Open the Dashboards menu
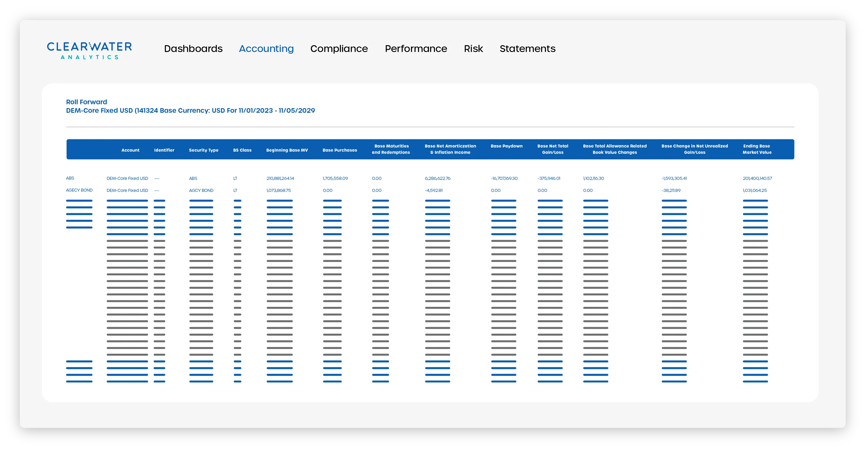Image resolution: width=868 pixels, height=450 pixels. 193,48
